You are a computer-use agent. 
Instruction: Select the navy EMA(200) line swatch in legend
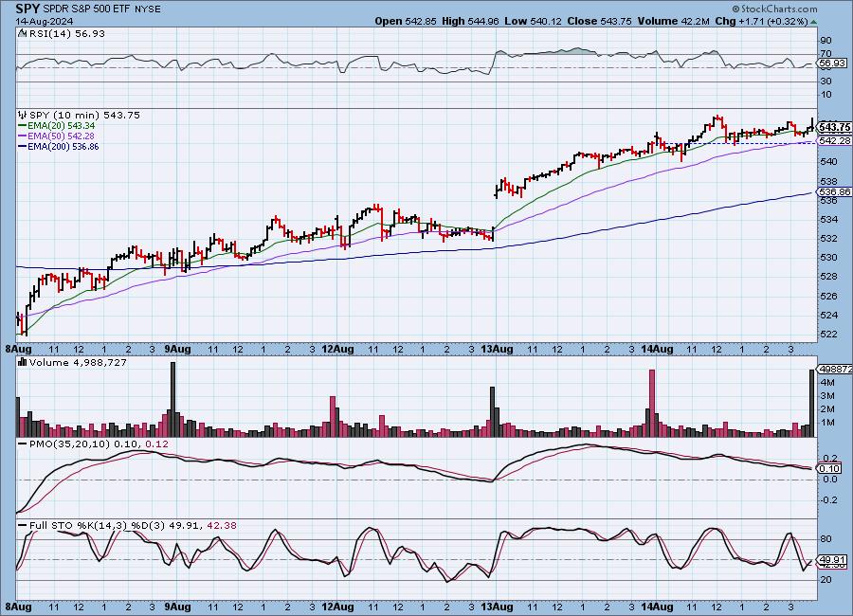(23, 146)
